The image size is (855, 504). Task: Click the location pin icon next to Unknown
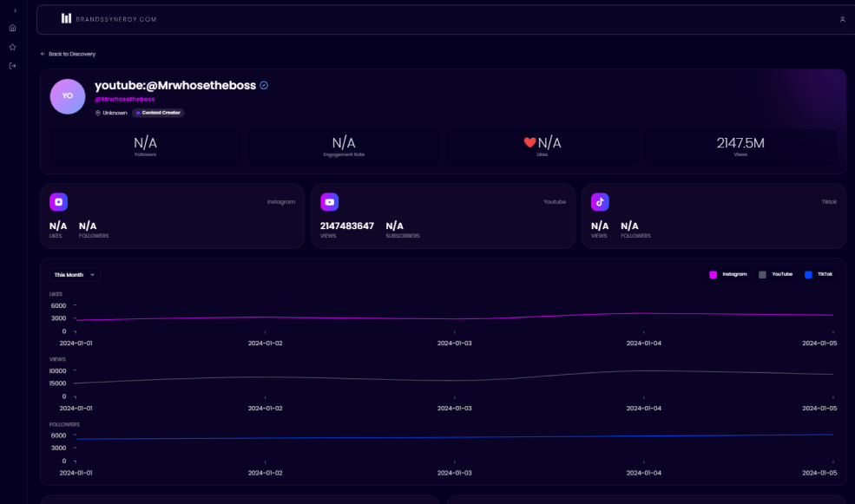(98, 114)
